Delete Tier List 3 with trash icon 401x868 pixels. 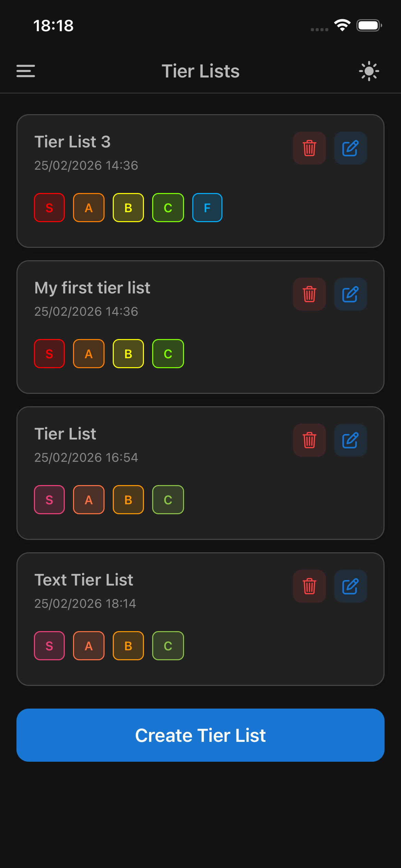(309, 148)
